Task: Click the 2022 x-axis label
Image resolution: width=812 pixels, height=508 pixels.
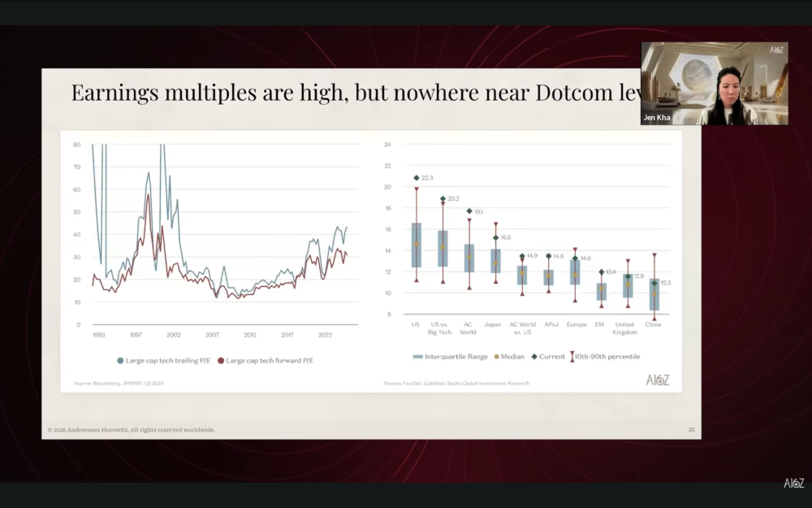Action: click(x=325, y=335)
